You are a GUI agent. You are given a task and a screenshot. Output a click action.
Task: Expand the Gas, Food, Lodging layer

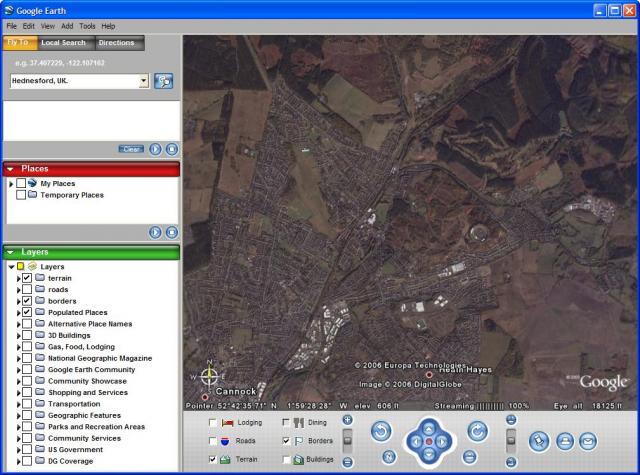(18, 347)
